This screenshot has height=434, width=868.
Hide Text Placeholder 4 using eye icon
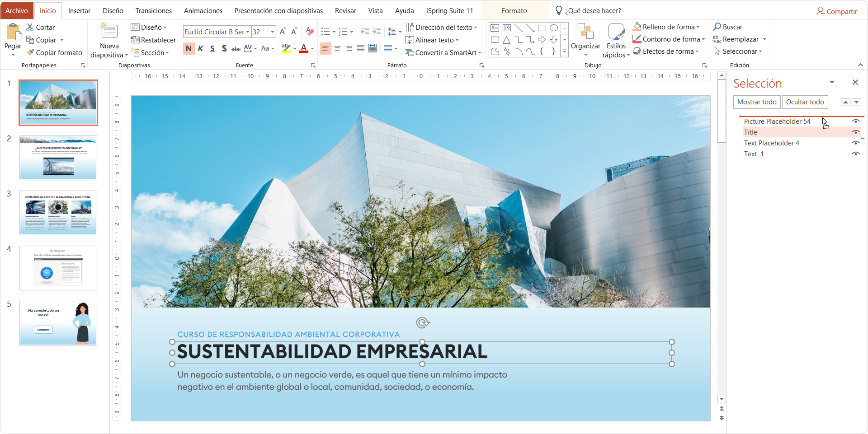point(856,143)
